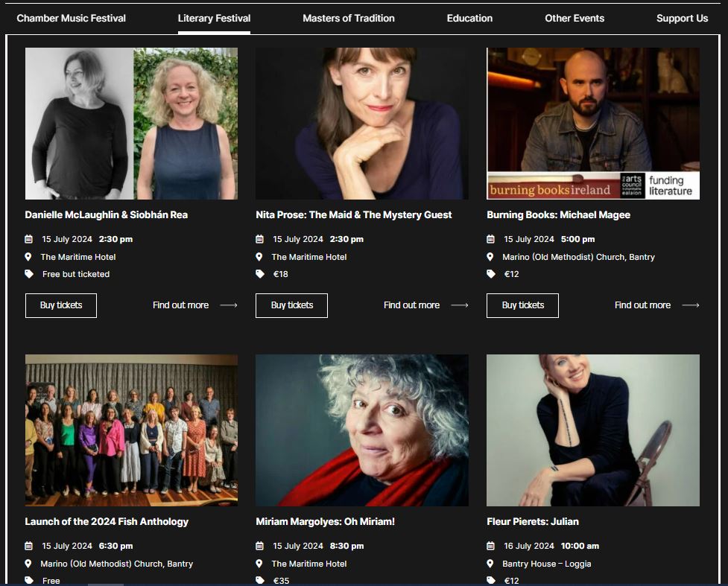728x586 pixels.
Task: Click the location pin for The Maritime Hotel on Danielle McLaughlin card
Action: point(28,256)
